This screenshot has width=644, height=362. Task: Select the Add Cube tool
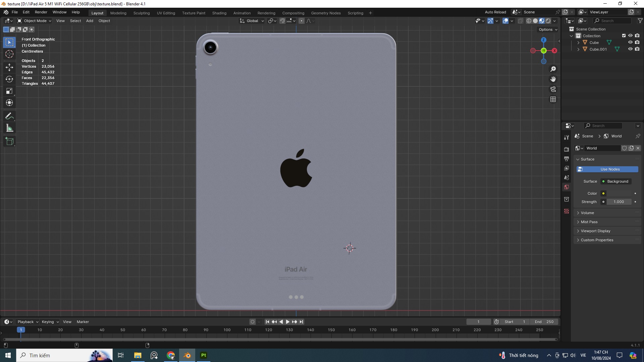pos(9,141)
